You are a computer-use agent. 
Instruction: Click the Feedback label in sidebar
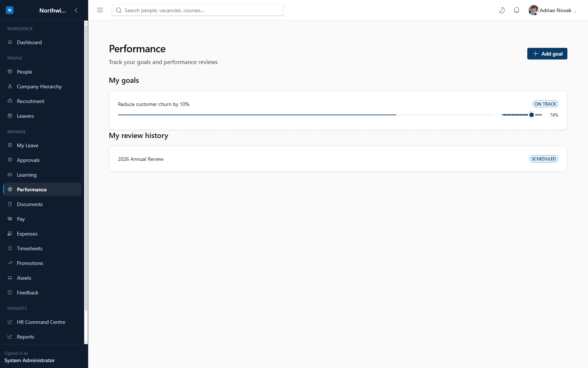point(28,293)
